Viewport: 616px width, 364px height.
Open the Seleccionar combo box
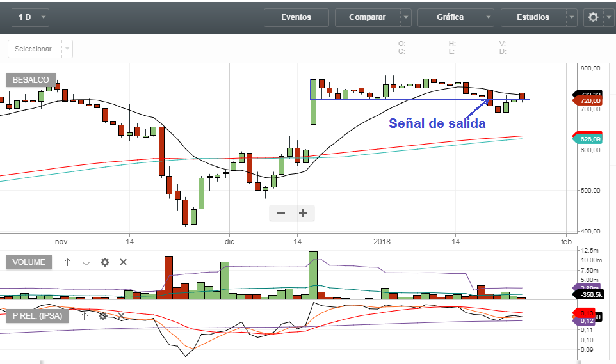tap(40, 49)
